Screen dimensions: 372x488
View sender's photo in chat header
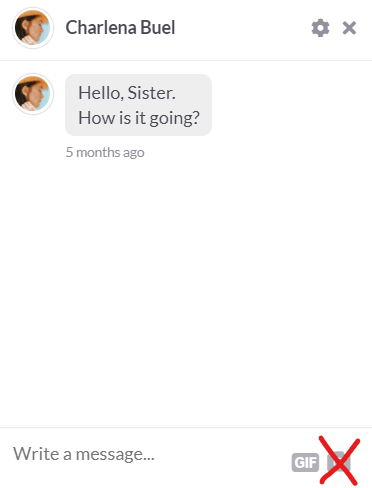click(x=33, y=28)
